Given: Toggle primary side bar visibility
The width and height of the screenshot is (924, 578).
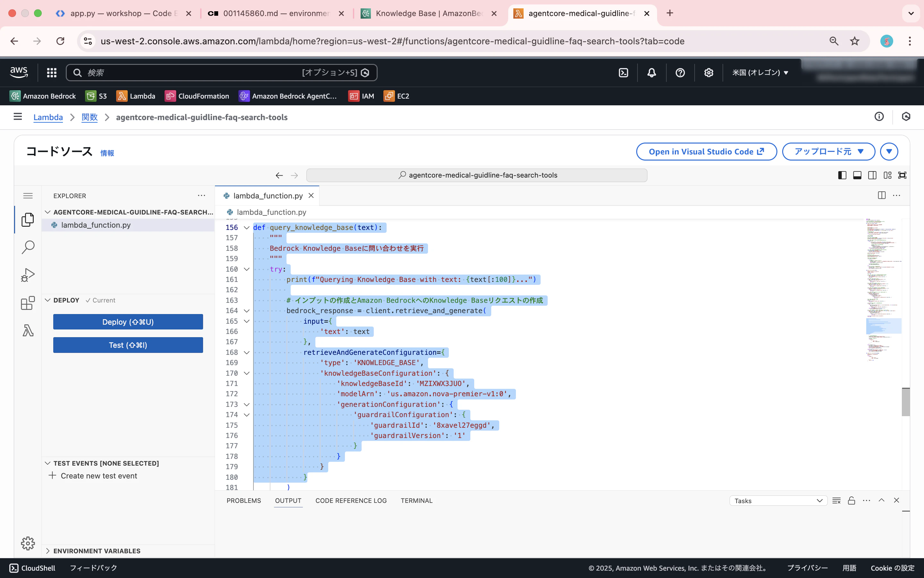Looking at the screenshot, I should click(842, 175).
